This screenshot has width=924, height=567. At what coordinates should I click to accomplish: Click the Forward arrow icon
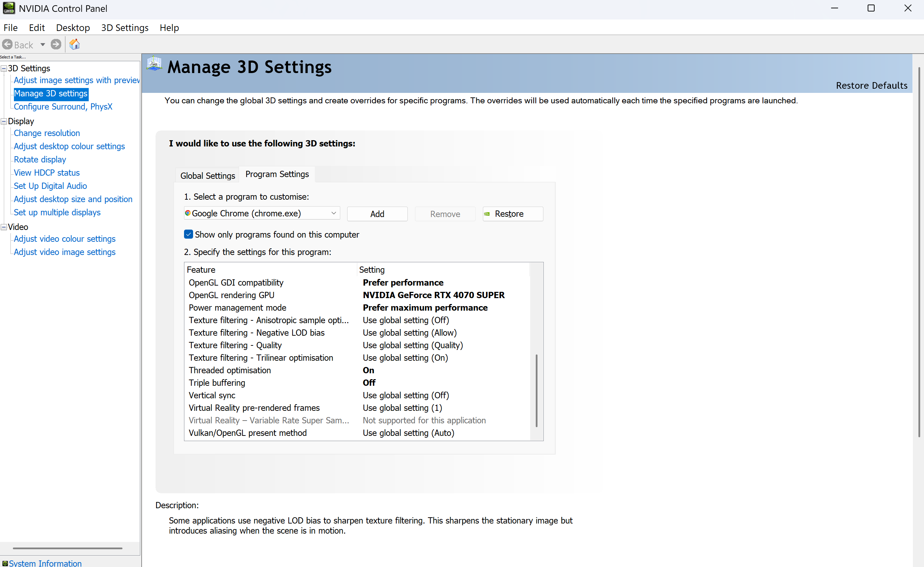pos(56,45)
